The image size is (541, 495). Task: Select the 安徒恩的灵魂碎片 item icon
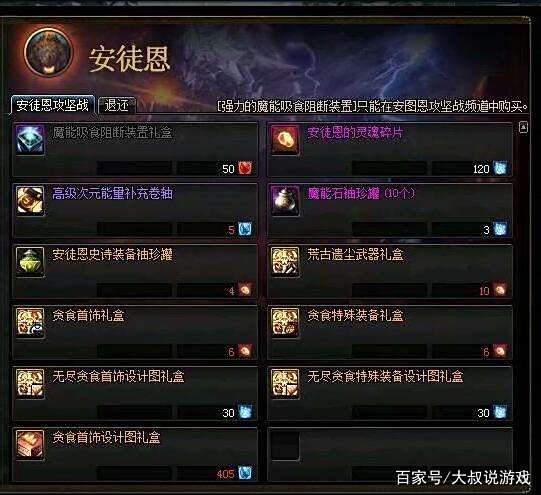[285, 140]
